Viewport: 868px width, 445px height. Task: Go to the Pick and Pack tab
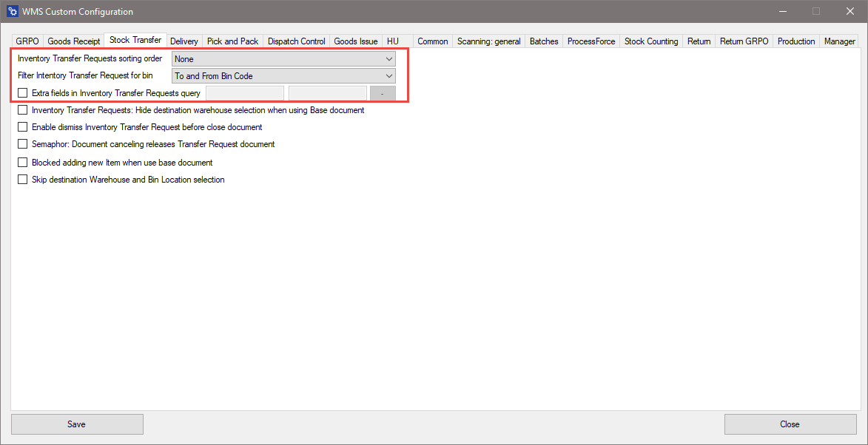[x=232, y=41]
